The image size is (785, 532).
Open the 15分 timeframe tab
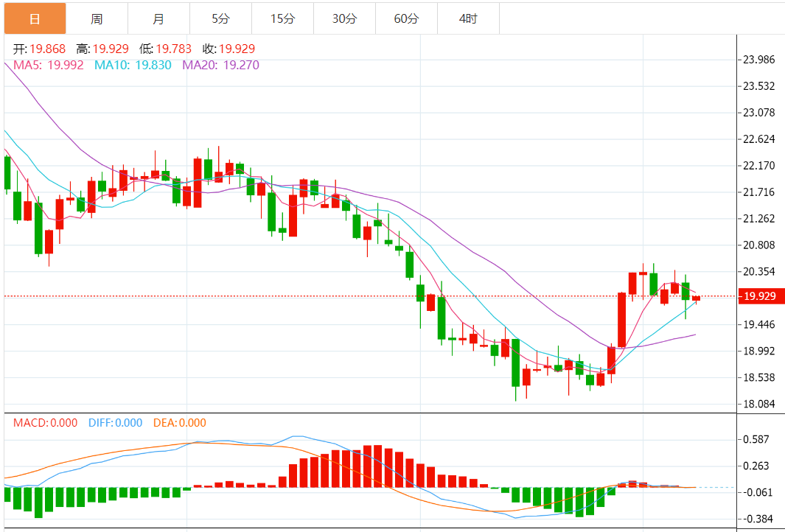click(283, 19)
